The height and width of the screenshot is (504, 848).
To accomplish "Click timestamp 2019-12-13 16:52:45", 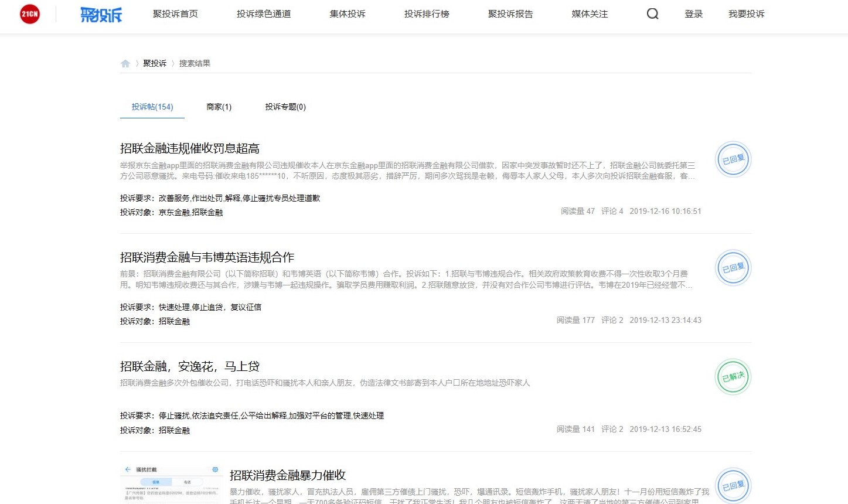I will 665,429.
